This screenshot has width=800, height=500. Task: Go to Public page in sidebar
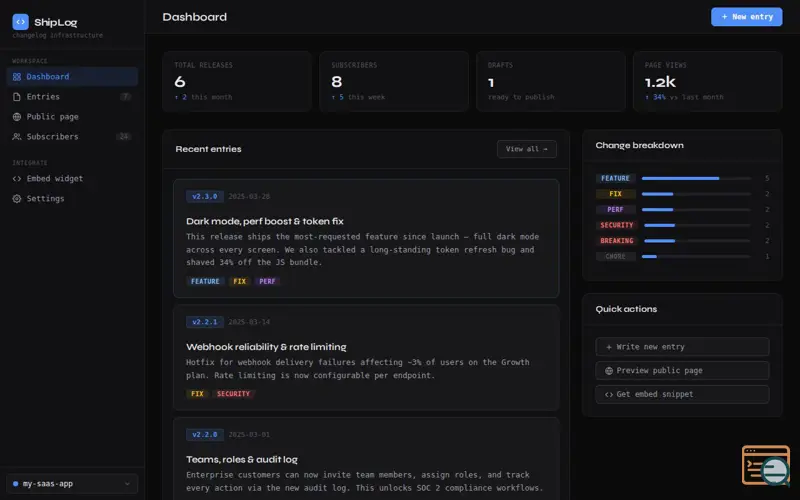72,117
